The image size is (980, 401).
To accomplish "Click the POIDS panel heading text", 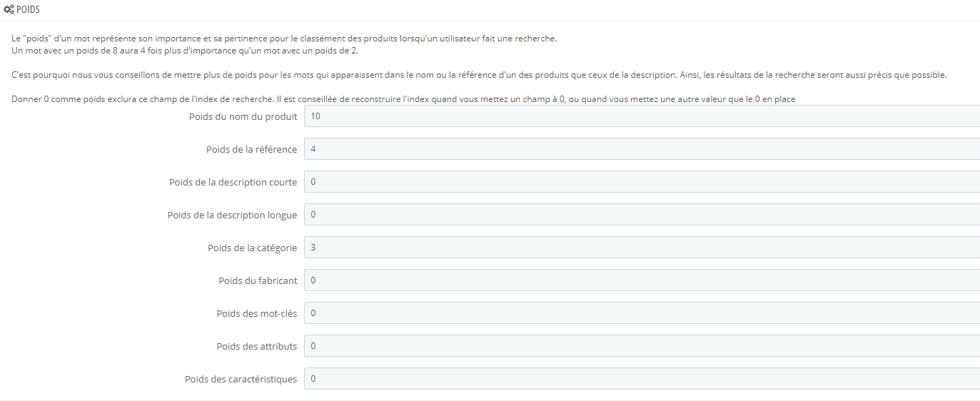I will click(28, 10).
